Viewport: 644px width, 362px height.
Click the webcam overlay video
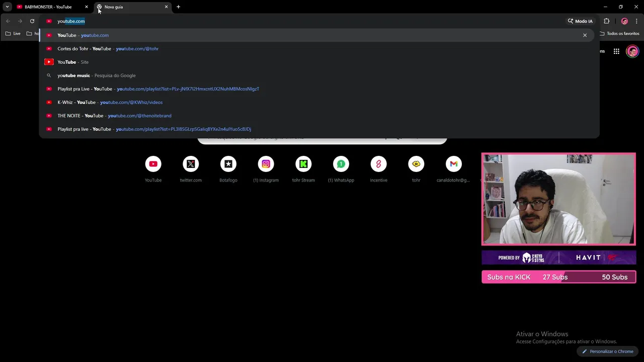pos(558,199)
